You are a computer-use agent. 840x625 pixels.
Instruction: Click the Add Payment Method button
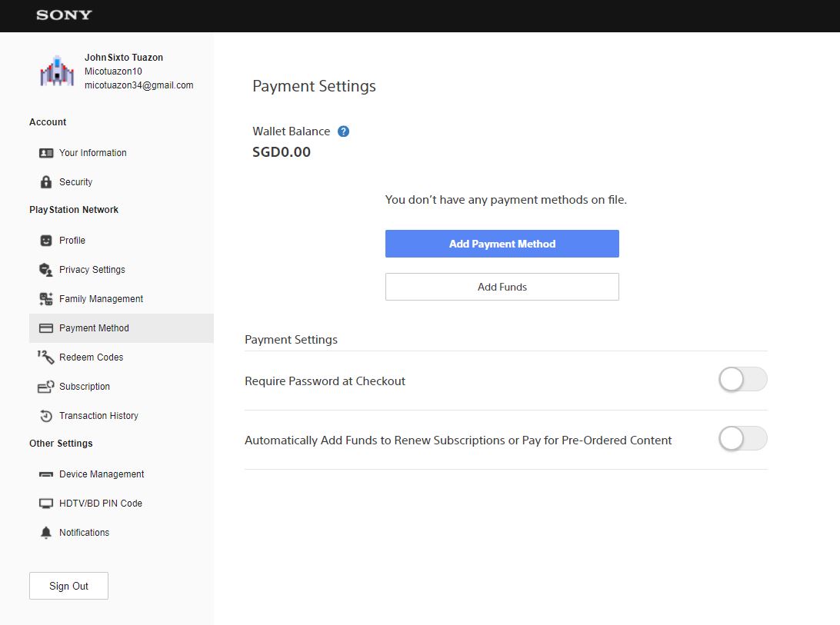click(x=502, y=243)
